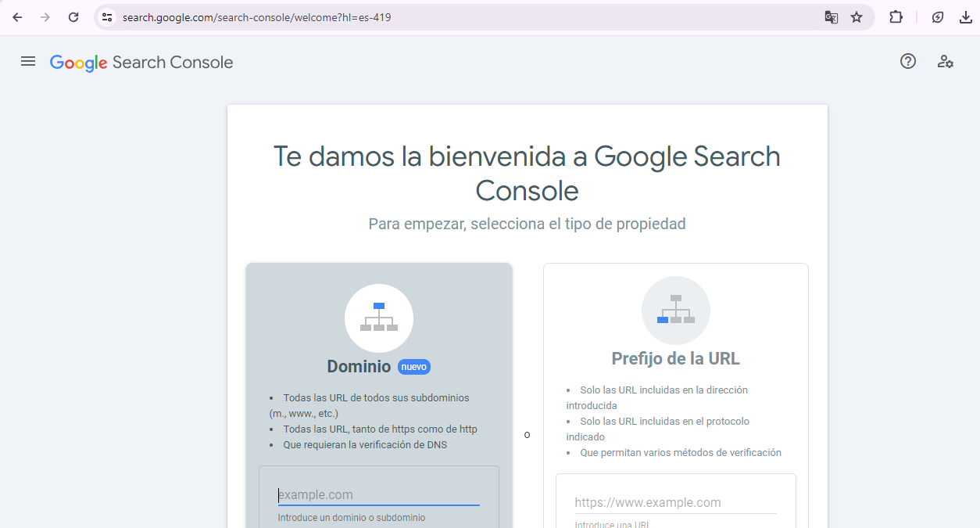Click the browser forward arrow
The width and height of the screenshot is (980, 528).
(x=45, y=17)
